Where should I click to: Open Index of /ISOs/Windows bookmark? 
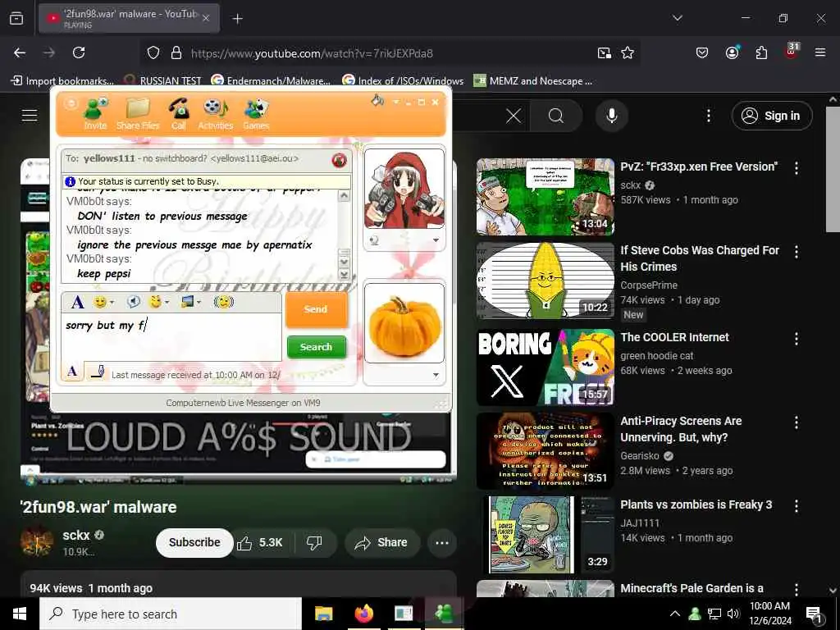tap(403, 81)
